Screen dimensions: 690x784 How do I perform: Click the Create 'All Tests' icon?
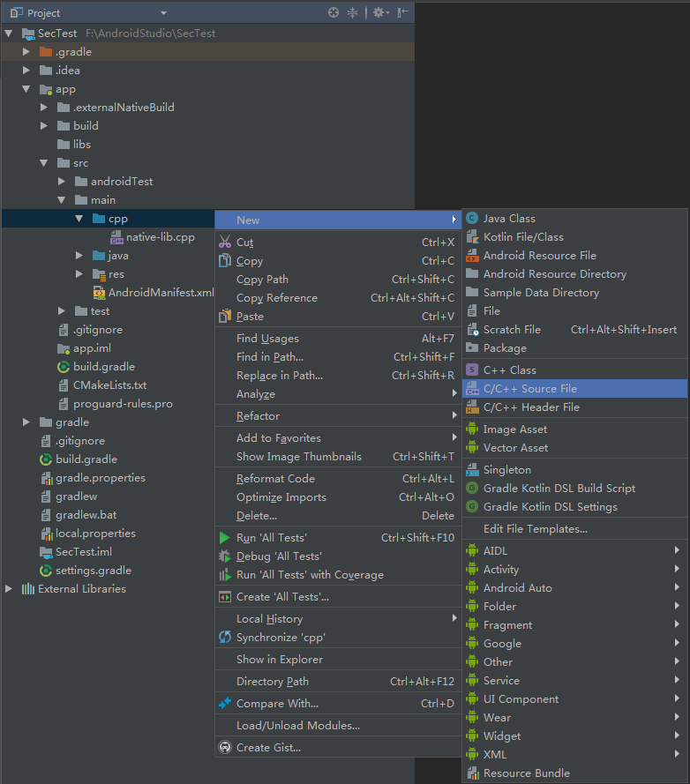pos(225,596)
